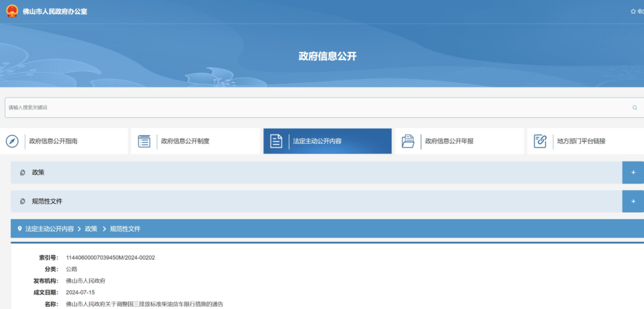Click the 名称 field label

click(x=52, y=304)
